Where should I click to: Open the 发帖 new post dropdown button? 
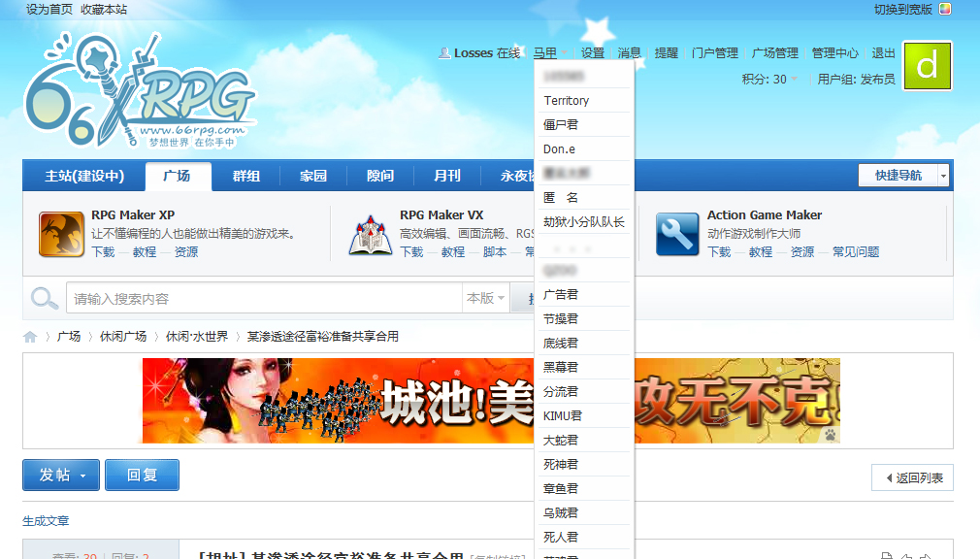[61, 476]
